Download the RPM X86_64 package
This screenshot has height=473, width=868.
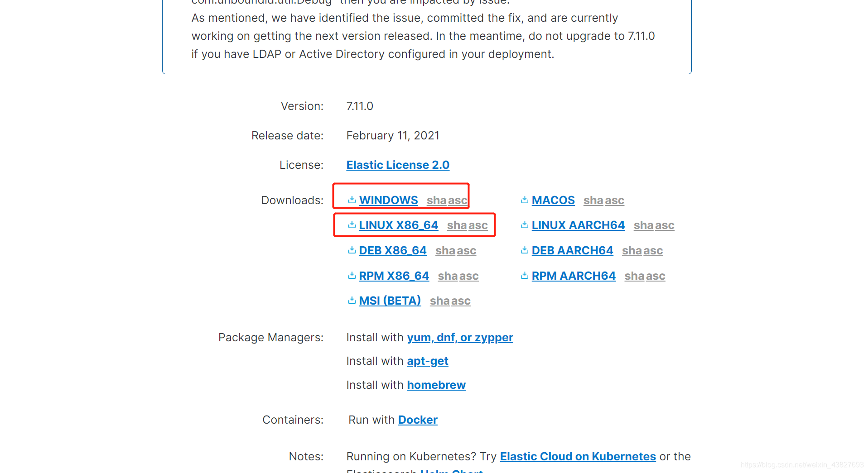coord(394,276)
